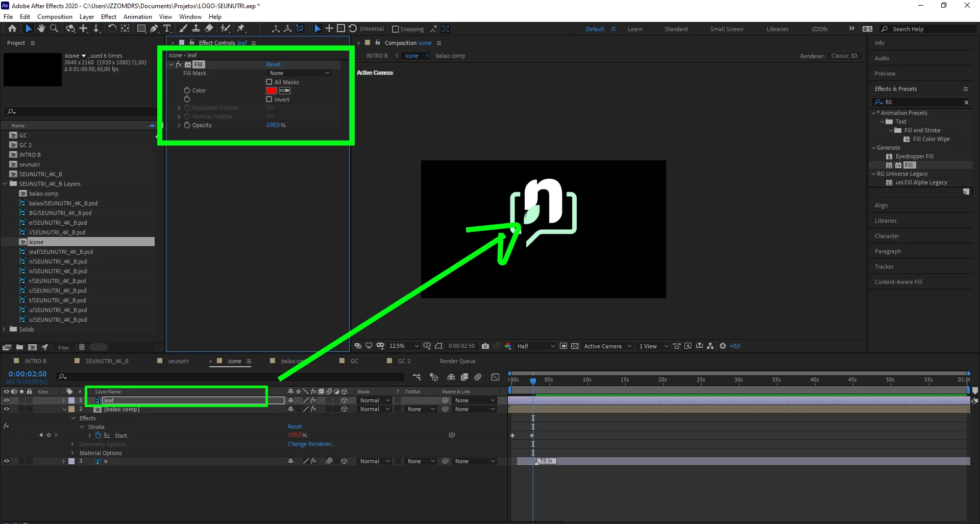Click the trash icon in the Project panel
The width and height of the screenshot is (980, 524).
(x=82, y=347)
